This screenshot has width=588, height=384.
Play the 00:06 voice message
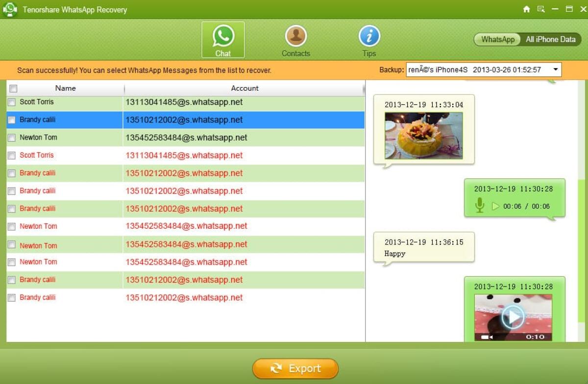pyautogui.click(x=496, y=206)
